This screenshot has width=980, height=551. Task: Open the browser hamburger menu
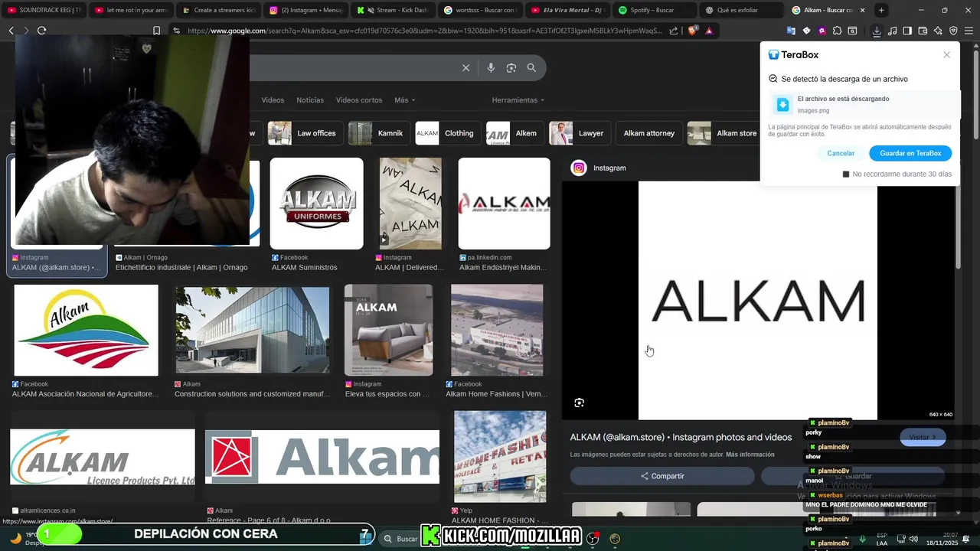coord(969,31)
